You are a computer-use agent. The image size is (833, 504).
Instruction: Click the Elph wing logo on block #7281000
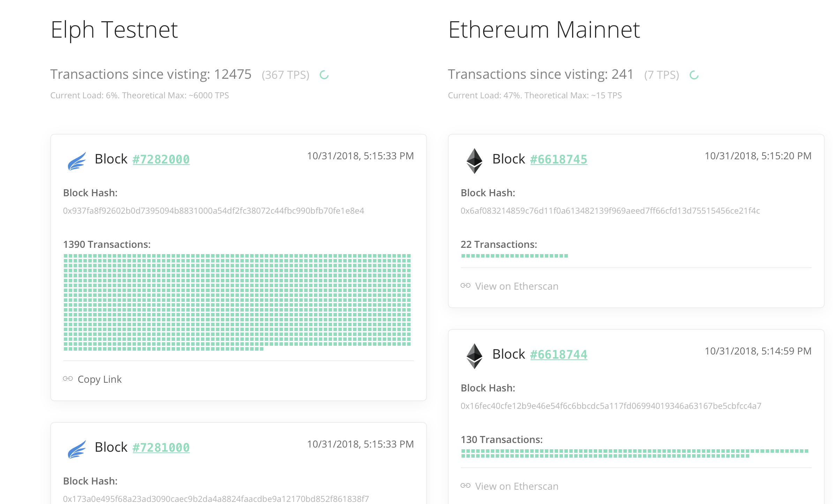coord(77,449)
